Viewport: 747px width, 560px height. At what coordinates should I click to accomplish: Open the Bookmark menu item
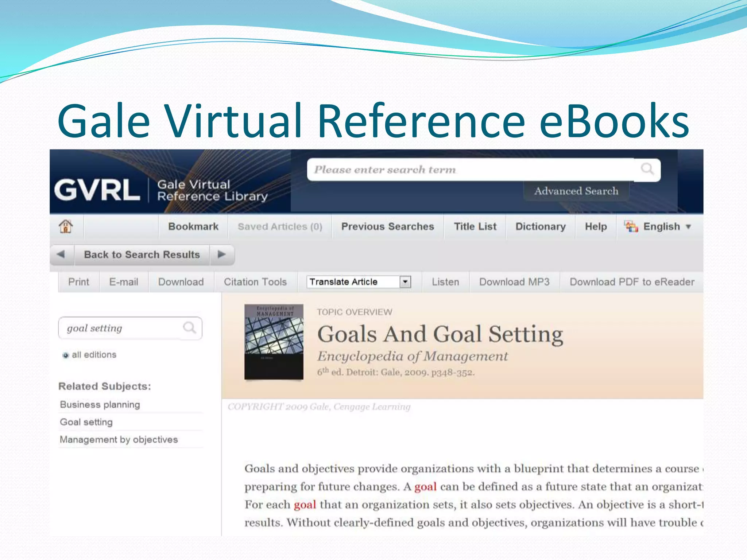point(193,226)
